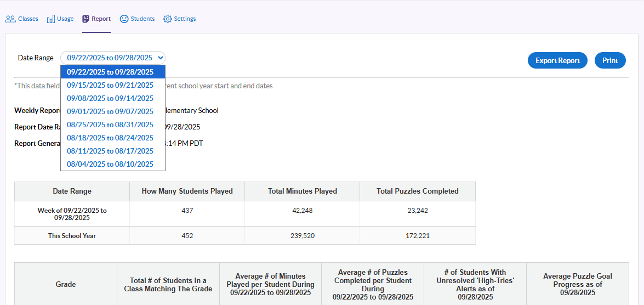Select the Report tab
The height and width of the screenshot is (305, 644).
pos(96,19)
